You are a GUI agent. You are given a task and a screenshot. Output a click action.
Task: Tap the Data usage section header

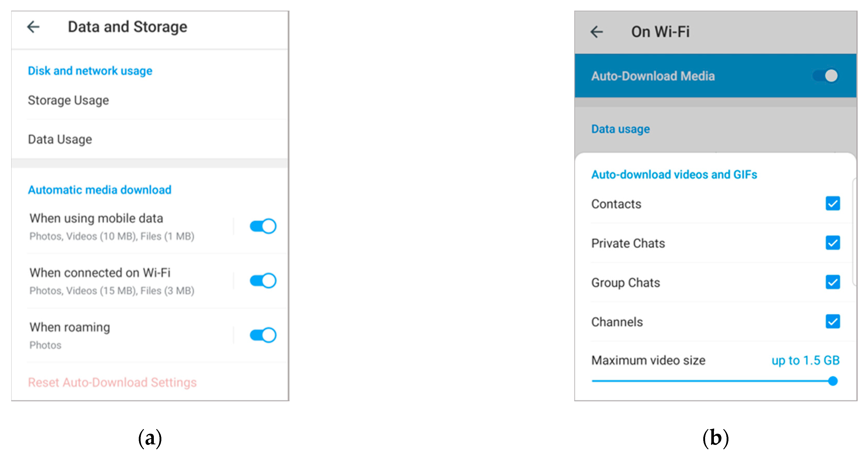coord(620,129)
